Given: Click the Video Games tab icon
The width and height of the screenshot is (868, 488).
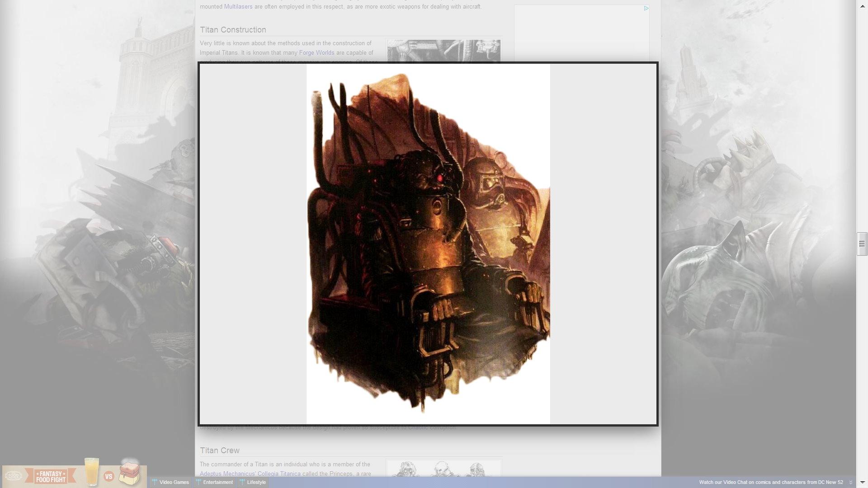Looking at the screenshot, I should (x=155, y=482).
